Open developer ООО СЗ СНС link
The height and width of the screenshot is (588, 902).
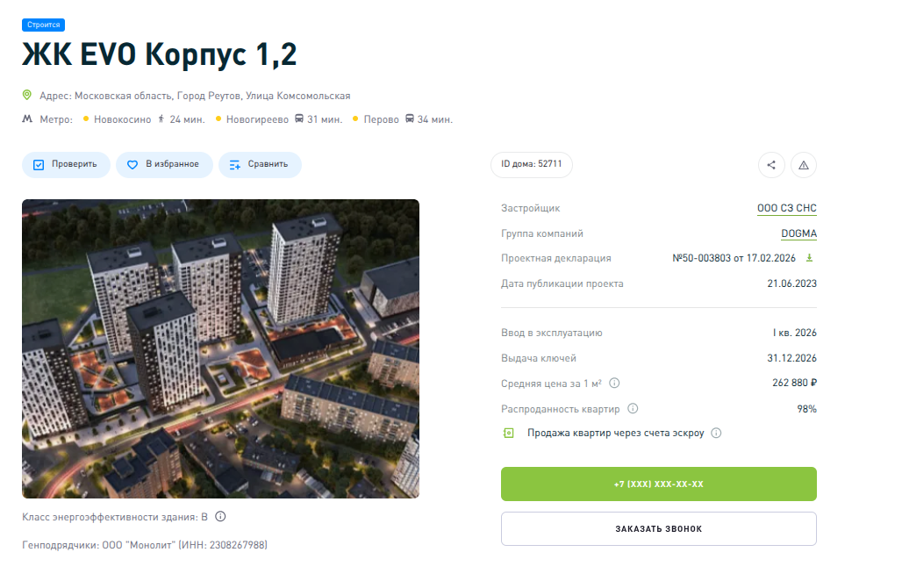click(786, 209)
